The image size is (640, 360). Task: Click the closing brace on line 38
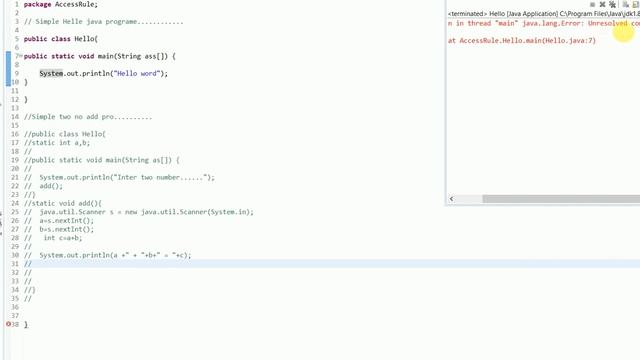(x=26, y=324)
